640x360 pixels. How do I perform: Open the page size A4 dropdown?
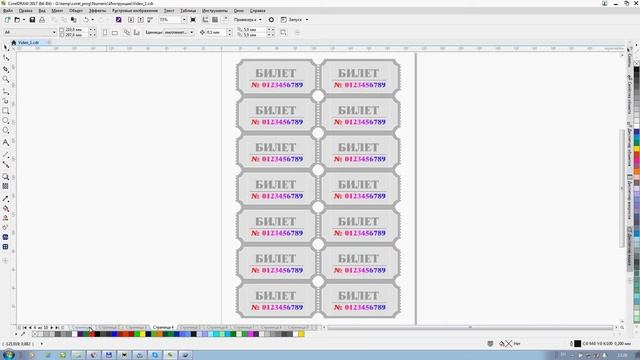click(x=53, y=32)
